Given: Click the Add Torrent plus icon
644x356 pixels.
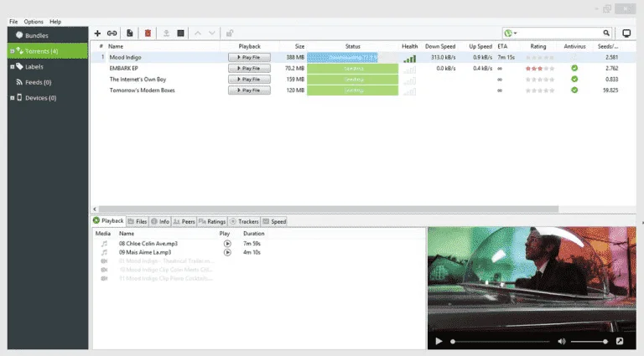Looking at the screenshot, I should 97,34.
